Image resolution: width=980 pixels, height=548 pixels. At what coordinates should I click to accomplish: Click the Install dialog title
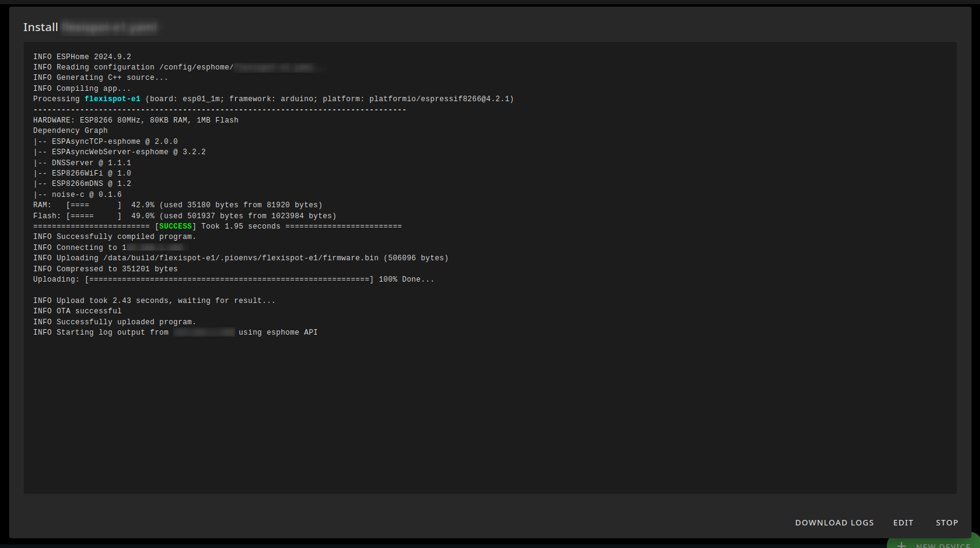(41, 27)
